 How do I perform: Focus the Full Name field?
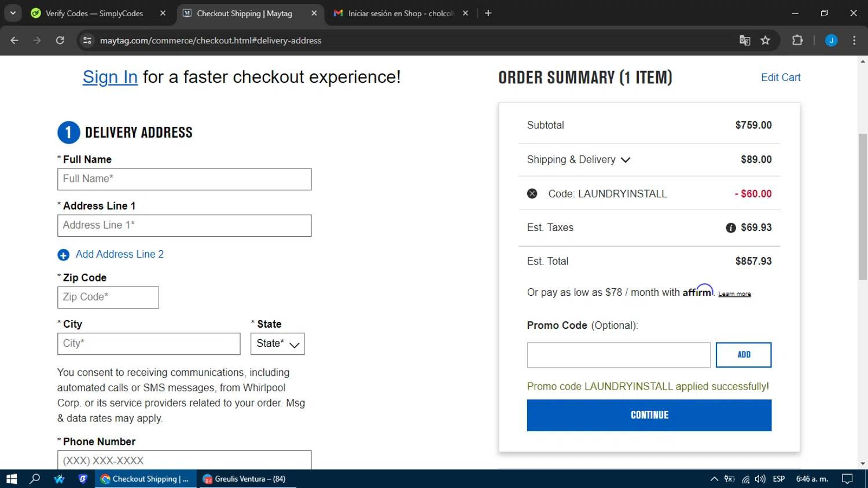[185, 179]
